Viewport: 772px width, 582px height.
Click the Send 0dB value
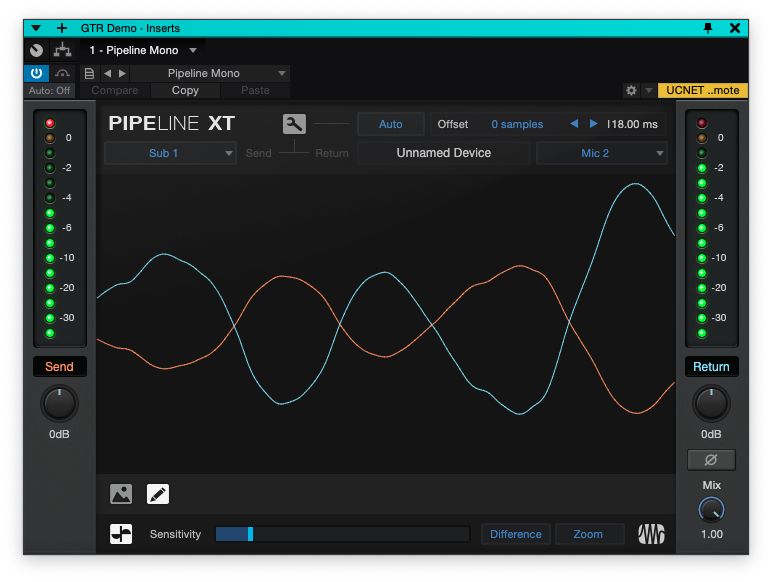(59, 434)
